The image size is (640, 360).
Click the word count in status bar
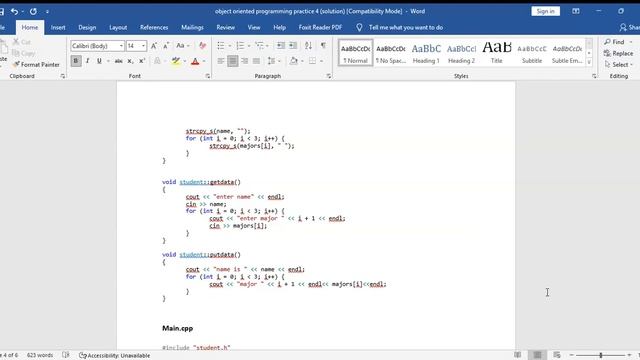[x=40, y=355]
